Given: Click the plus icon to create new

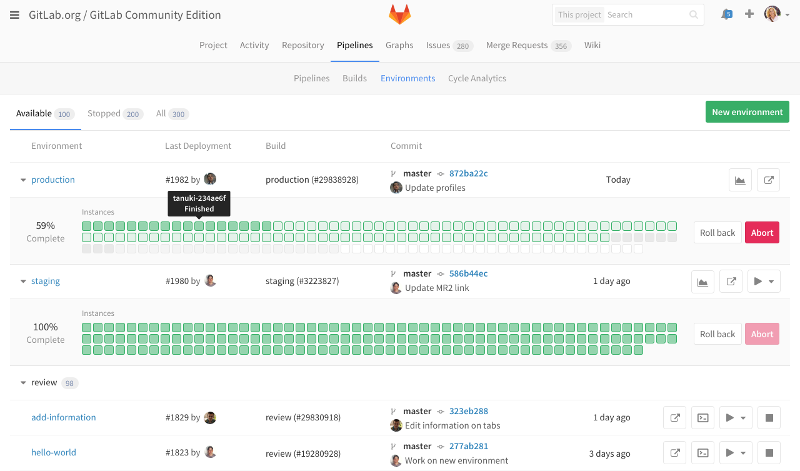Looking at the screenshot, I should [749, 15].
